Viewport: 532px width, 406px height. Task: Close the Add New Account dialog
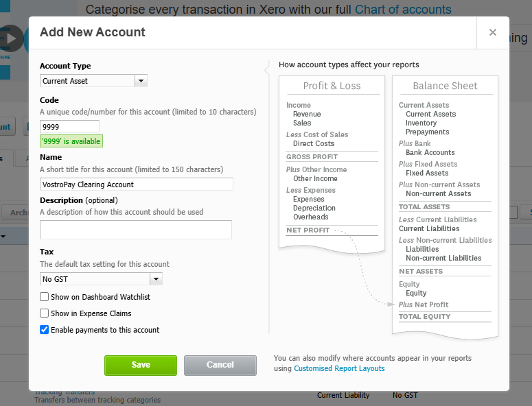(x=493, y=32)
